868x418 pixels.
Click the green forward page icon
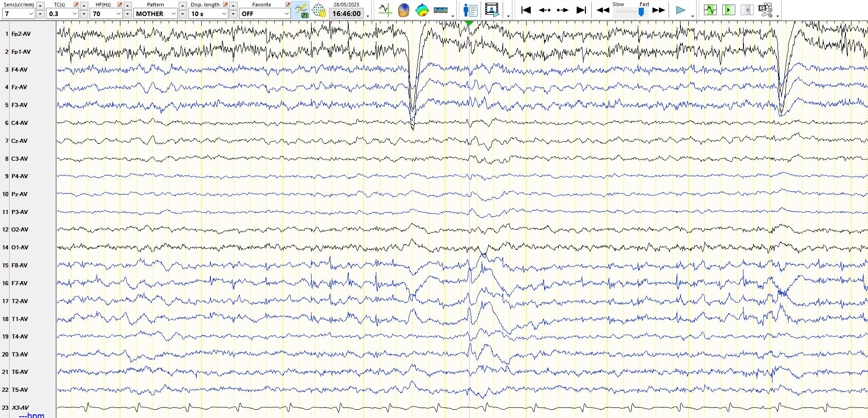(x=728, y=10)
